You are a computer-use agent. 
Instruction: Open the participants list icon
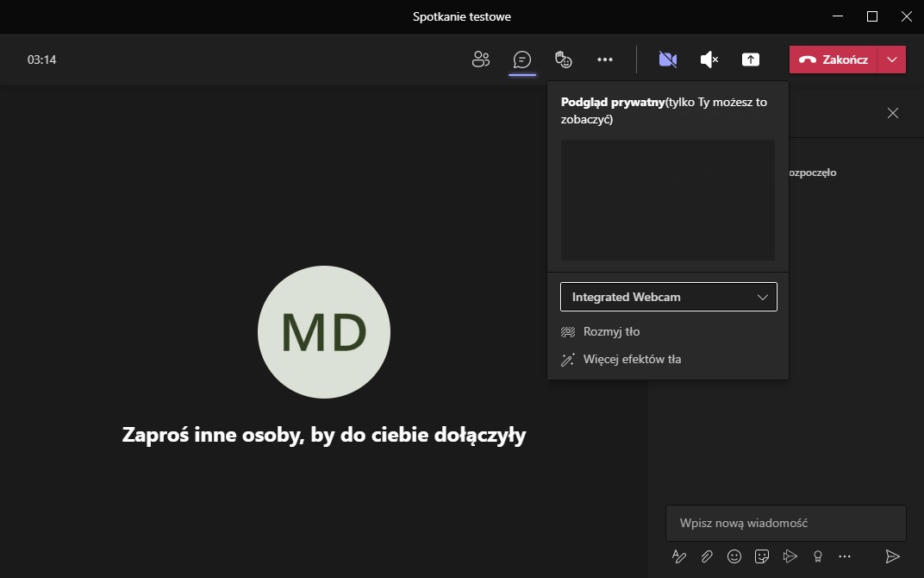tap(481, 60)
